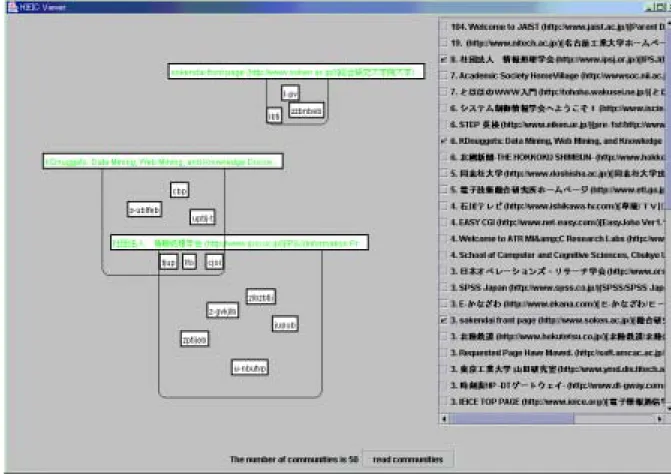The image size is (671, 474).
Task: Click The number of communities is 50 text
Action: 294,459
